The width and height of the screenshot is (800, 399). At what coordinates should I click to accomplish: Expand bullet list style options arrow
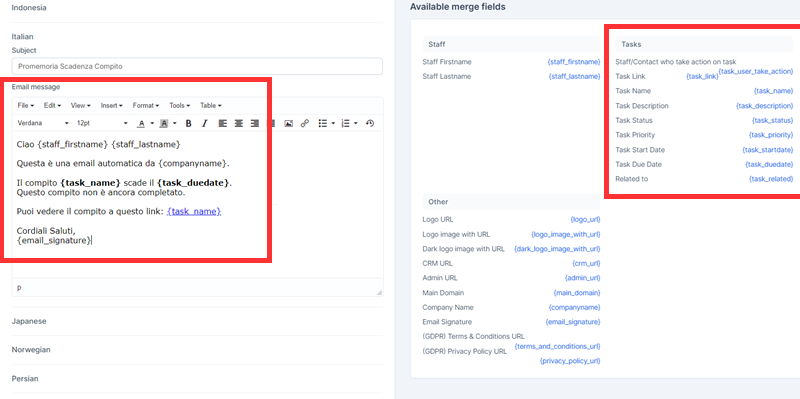(x=333, y=123)
